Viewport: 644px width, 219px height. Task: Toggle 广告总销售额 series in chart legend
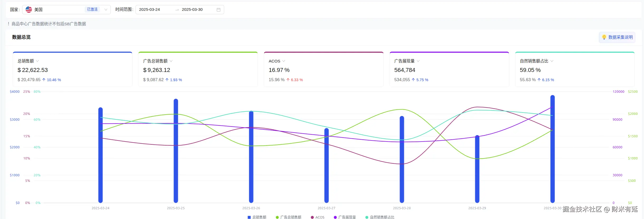pyautogui.click(x=289, y=217)
